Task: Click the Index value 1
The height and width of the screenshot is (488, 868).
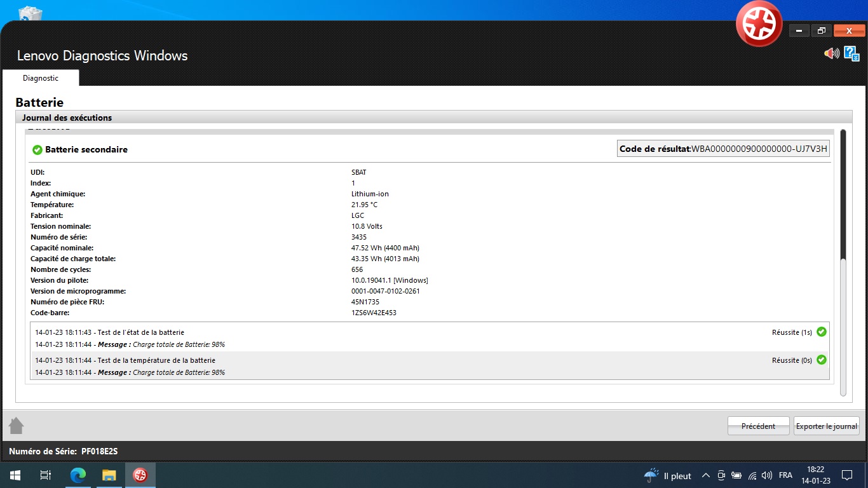Action: (353, 183)
